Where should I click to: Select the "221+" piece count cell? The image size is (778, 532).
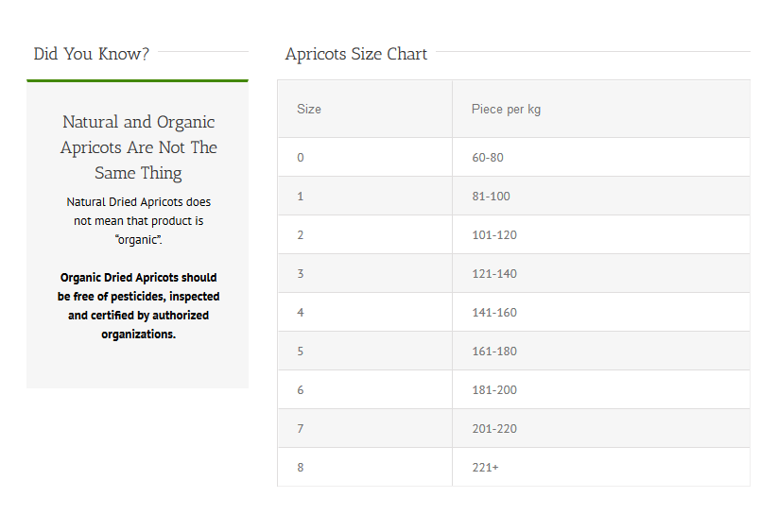point(485,468)
